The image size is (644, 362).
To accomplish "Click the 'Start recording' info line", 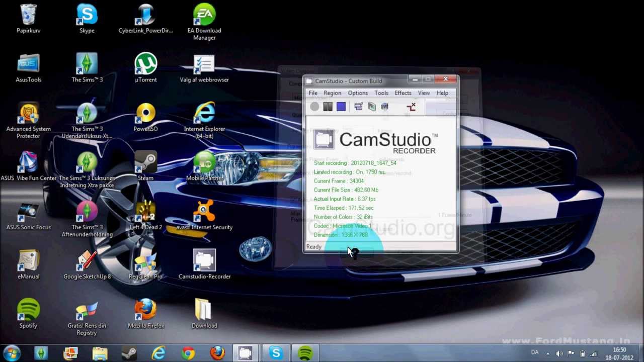I will click(x=355, y=163).
